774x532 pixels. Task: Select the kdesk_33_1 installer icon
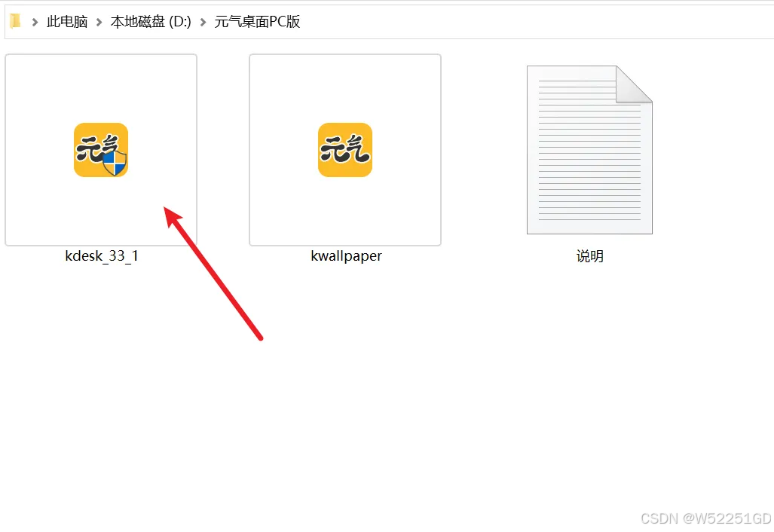pos(101,150)
